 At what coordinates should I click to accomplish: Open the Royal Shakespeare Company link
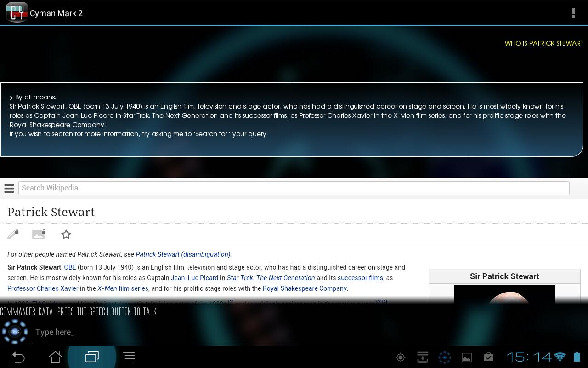305,288
